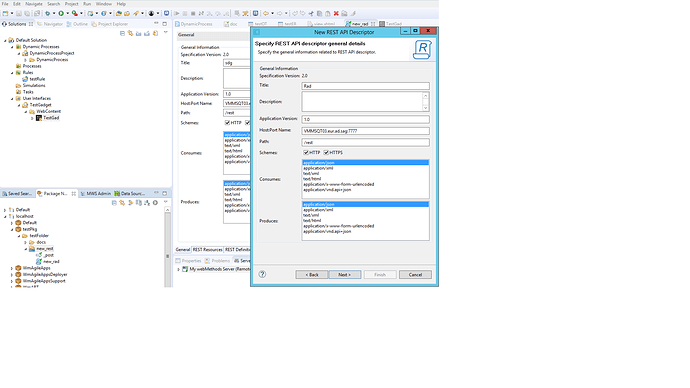Switch to the REST Resources tab
The height and width of the screenshot is (388, 690).
click(x=207, y=249)
